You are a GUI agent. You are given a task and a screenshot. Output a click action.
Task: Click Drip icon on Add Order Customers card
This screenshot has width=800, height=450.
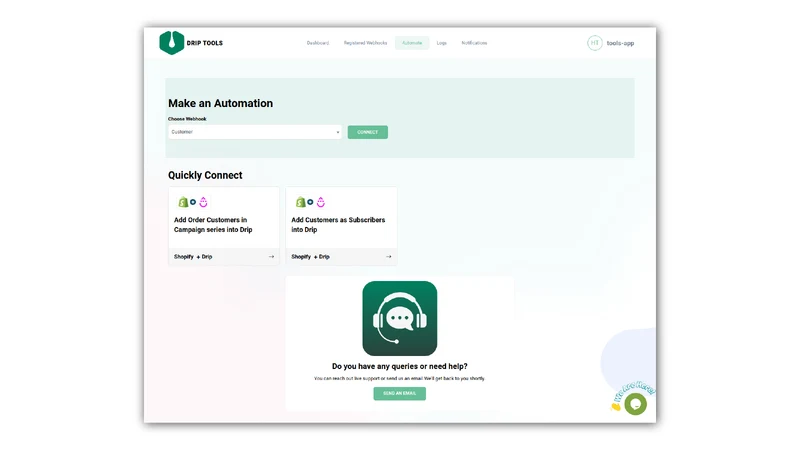(x=203, y=202)
